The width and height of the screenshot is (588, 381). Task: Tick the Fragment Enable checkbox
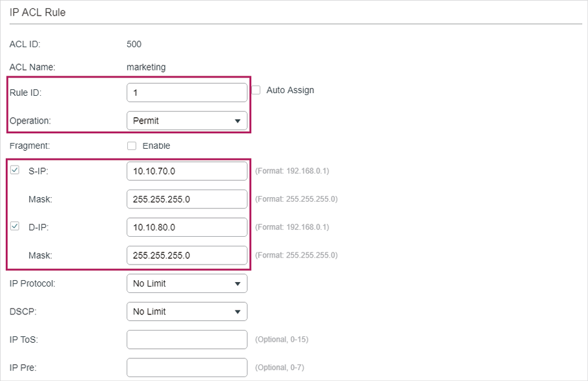point(132,146)
